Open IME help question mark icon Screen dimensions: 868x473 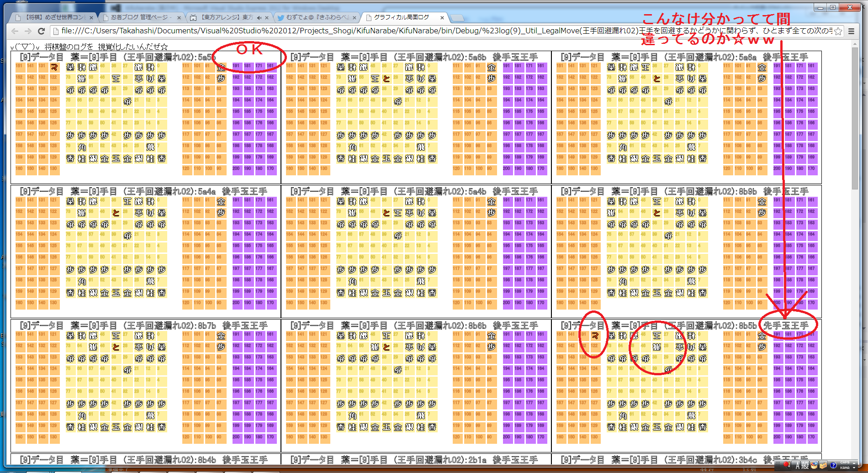point(833,465)
